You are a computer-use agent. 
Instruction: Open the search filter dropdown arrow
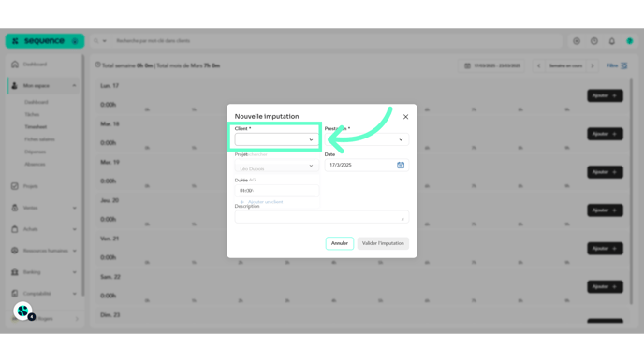pyautogui.click(x=104, y=41)
